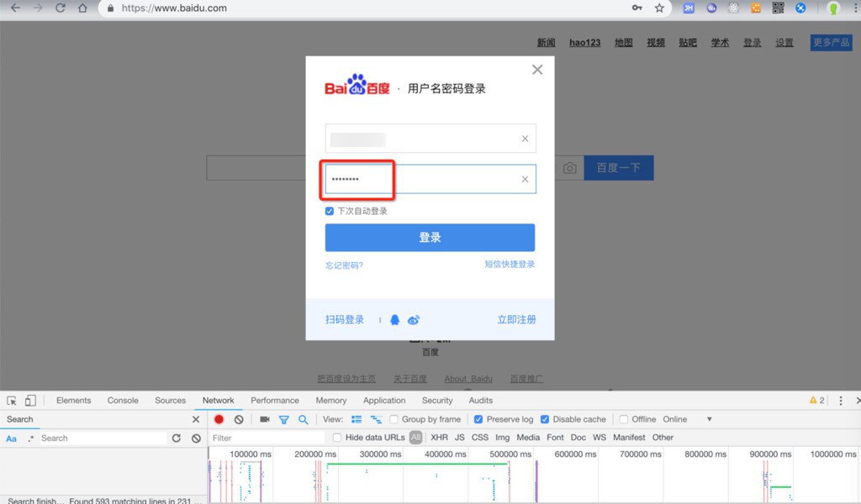This screenshot has width=861, height=504.
Task: Open the 扫码登录 link
Action: click(x=345, y=320)
